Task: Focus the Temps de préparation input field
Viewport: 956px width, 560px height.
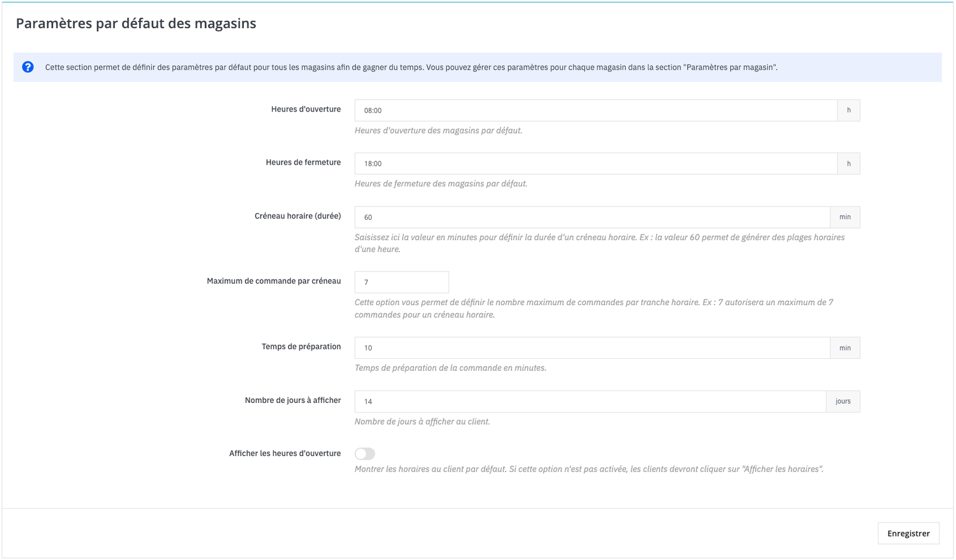Action: pos(592,347)
